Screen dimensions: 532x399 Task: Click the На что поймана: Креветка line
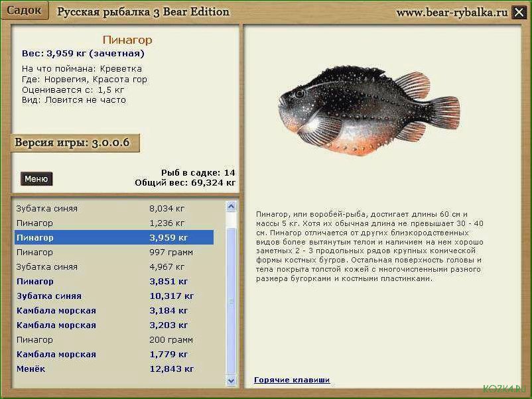tap(82, 69)
